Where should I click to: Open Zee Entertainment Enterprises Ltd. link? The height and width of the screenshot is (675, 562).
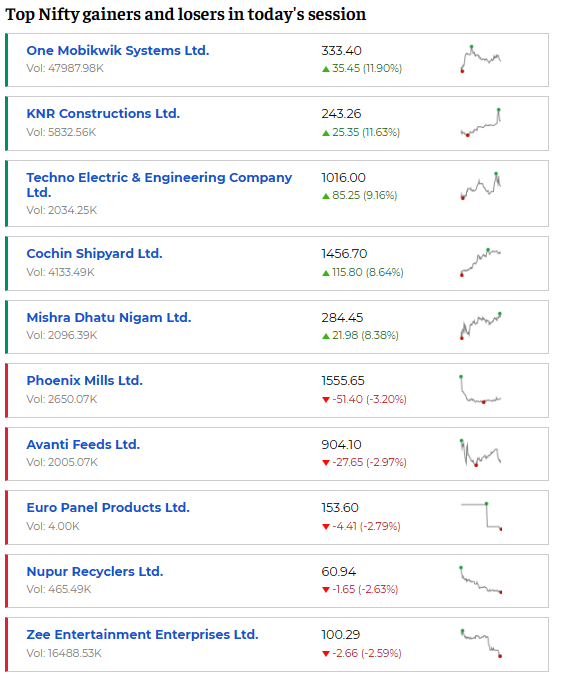(142, 635)
